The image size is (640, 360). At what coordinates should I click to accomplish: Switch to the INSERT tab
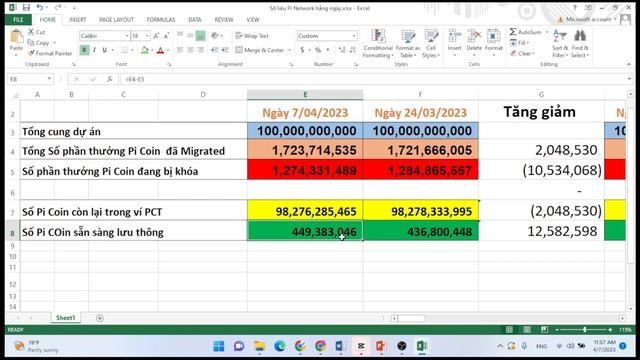[x=78, y=20]
